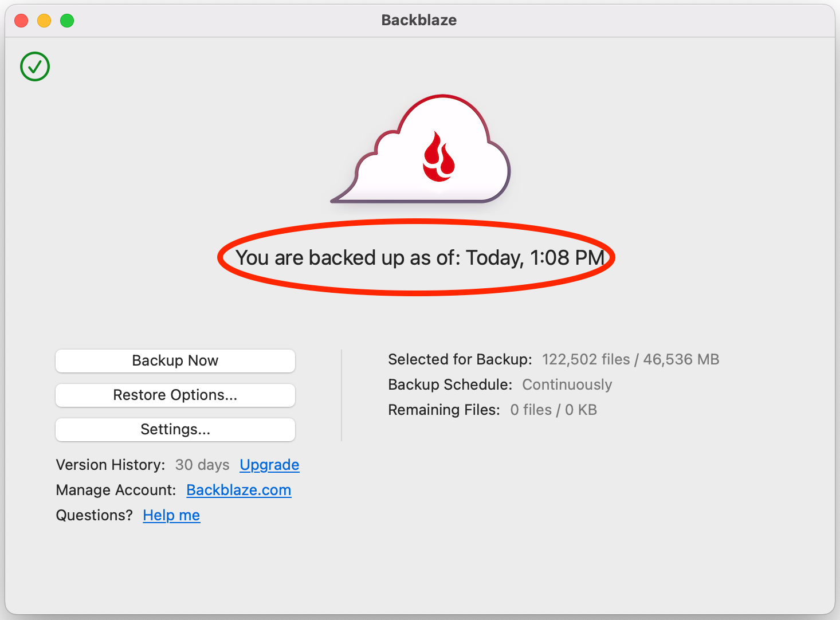Image resolution: width=840 pixels, height=620 pixels.
Task: Click the '0 files / 0 KB' remaining value
Action: click(x=554, y=410)
